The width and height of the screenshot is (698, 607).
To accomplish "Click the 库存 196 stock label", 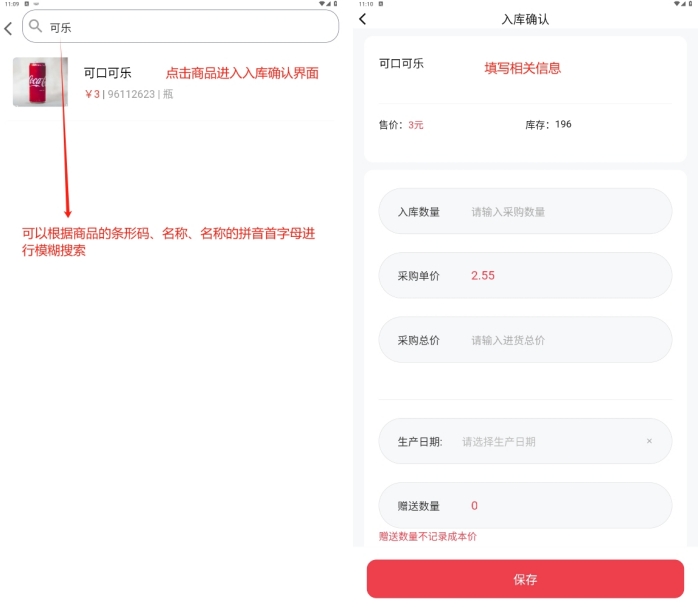I will pyautogui.click(x=548, y=125).
